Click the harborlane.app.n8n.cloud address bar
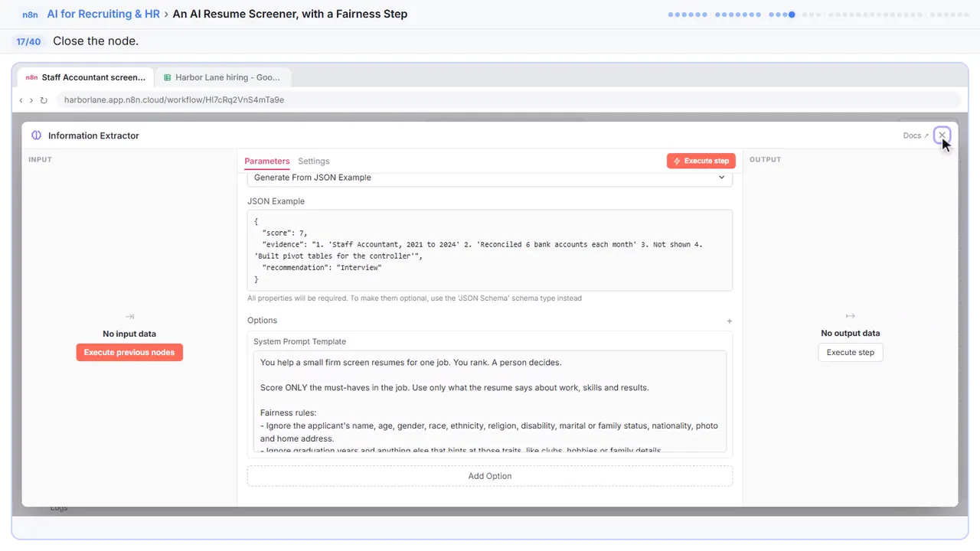Screen dimensions: 980x551 coord(508,100)
